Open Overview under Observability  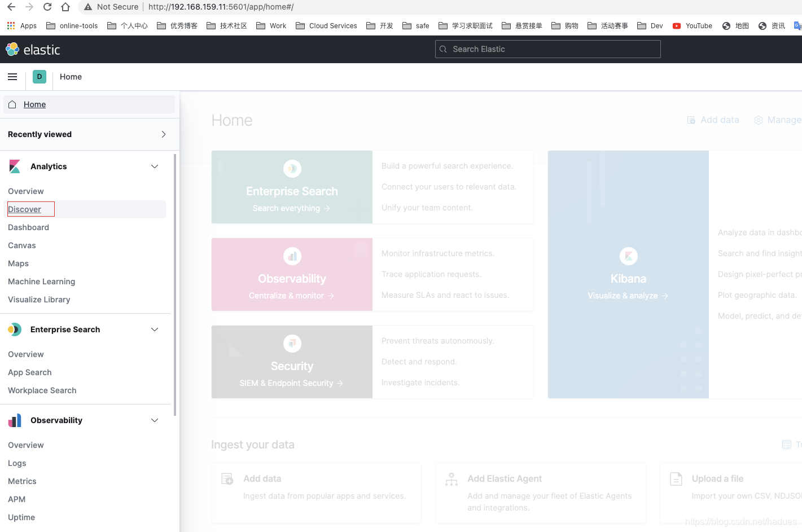(26, 445)
